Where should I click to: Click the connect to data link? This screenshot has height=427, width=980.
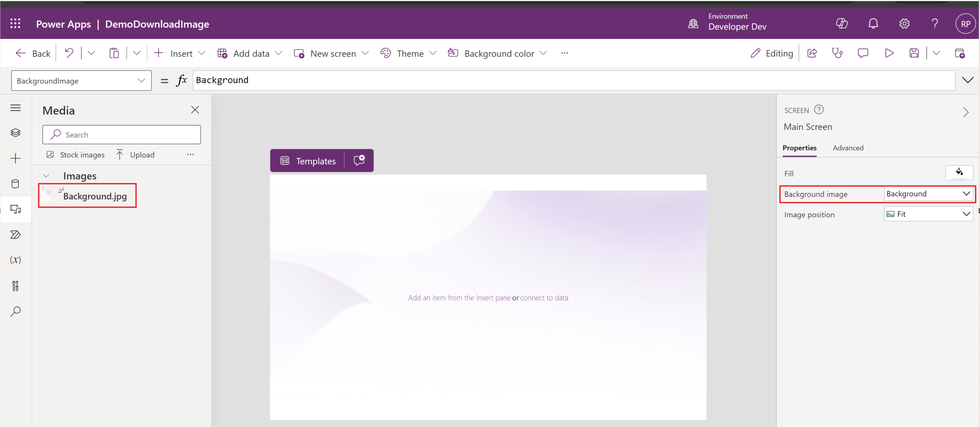[544, 298]
